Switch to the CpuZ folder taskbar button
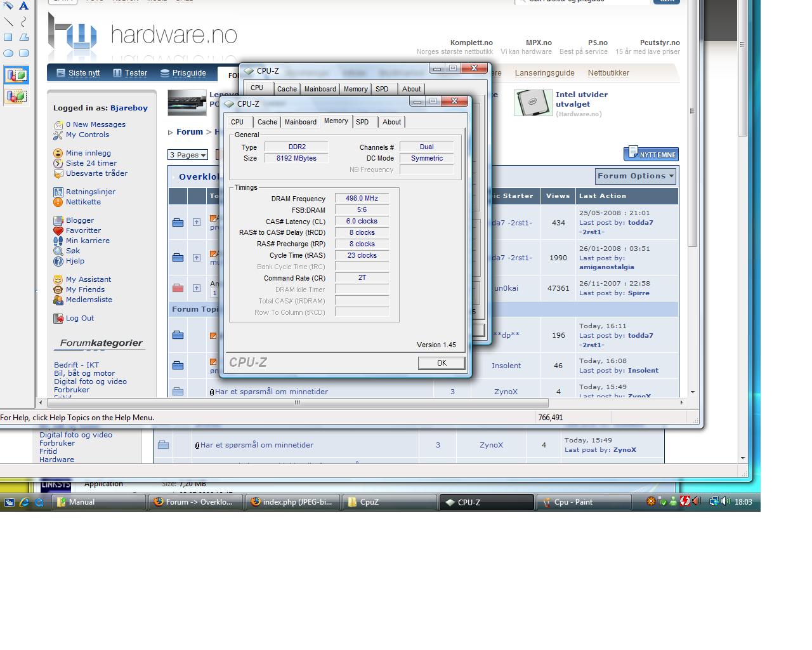The image size is (812, 650). (x=390, y=502)
